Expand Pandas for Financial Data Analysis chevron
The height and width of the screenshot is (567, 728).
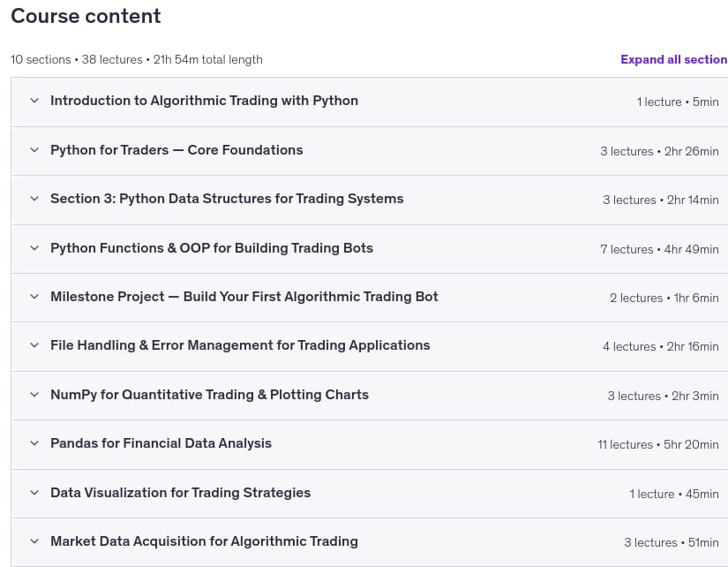[x=34, y=442]
